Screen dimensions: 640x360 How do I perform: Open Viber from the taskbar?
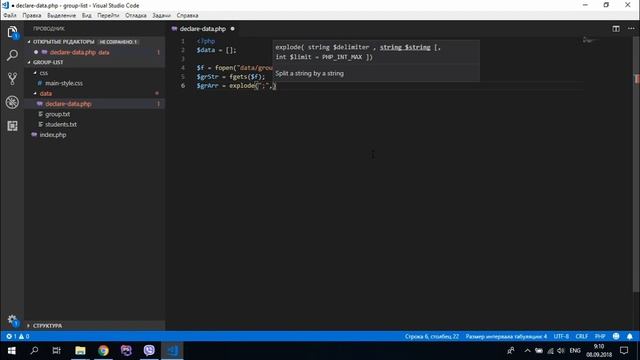coord(149,351)
